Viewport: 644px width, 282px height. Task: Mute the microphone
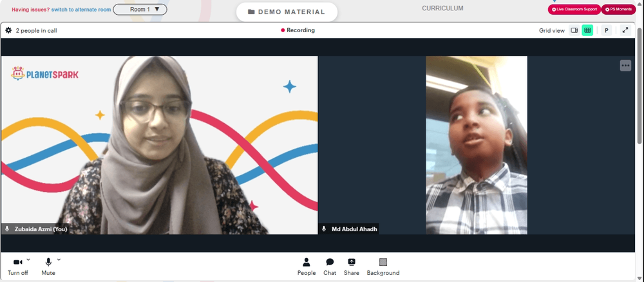48,267
